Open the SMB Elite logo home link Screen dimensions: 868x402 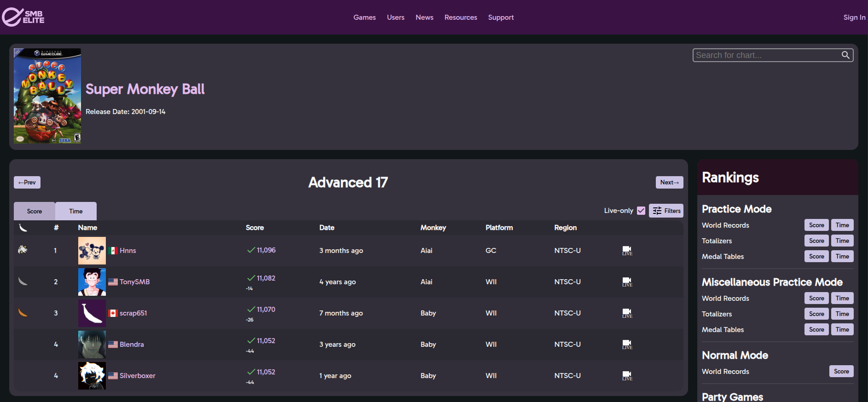pos(23,17)
